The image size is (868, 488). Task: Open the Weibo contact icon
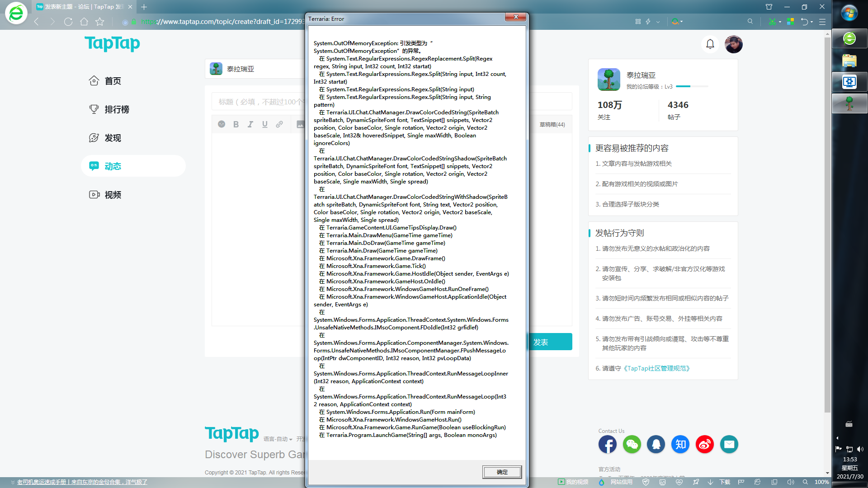[x=705, y=444]
